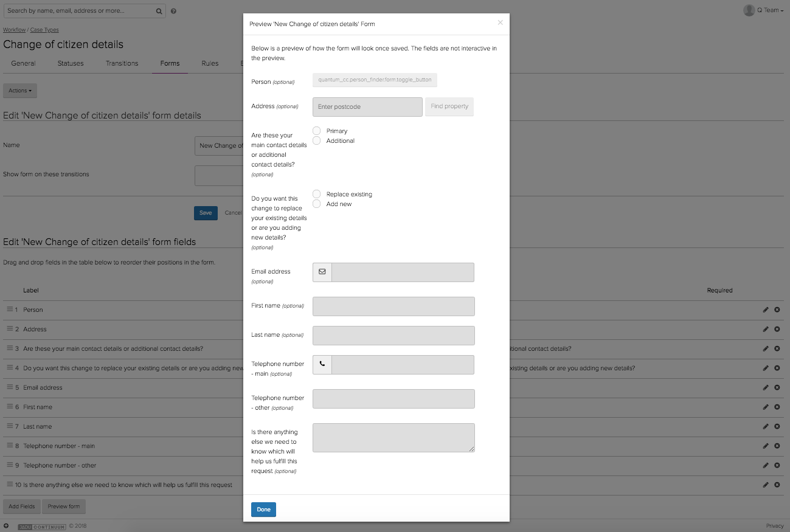The width and height of the screenshot is (790, 532).
Task: Choose Replace existing radio button
Action: pyautogui.click(x=317, y=194)
